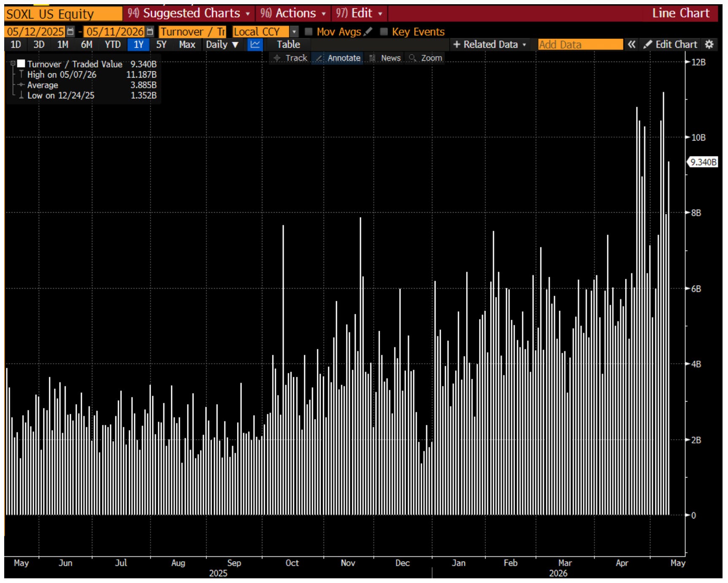Collapse the Turnover legend tree box

(x=13, y=64)
